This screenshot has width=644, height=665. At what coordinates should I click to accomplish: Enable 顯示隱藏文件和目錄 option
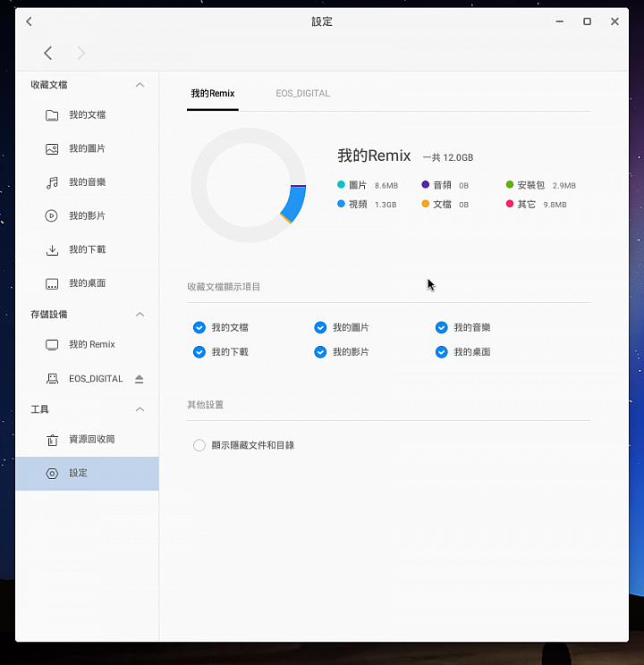point(199,445)
